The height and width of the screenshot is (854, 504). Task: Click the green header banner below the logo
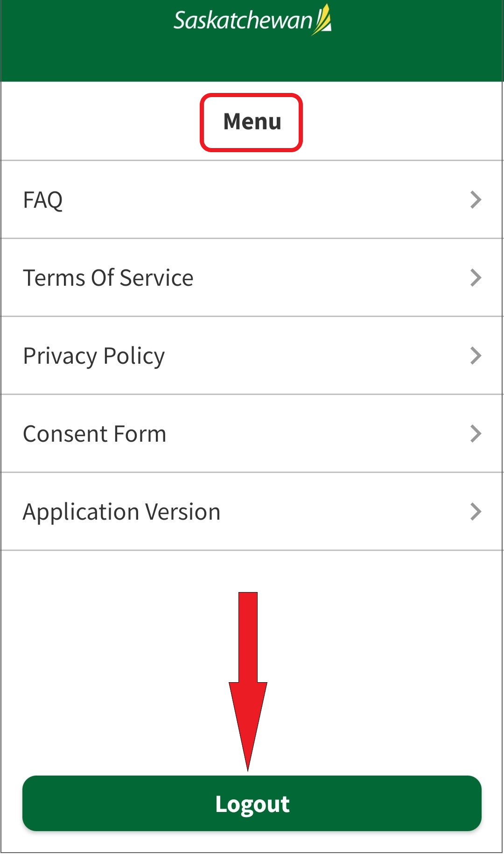252,61
